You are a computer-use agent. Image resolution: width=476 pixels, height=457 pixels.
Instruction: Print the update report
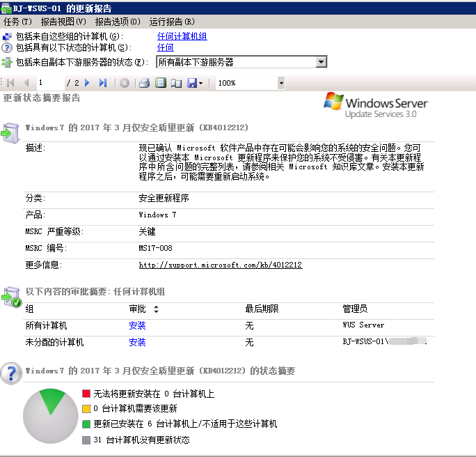[x=145, y=83]
